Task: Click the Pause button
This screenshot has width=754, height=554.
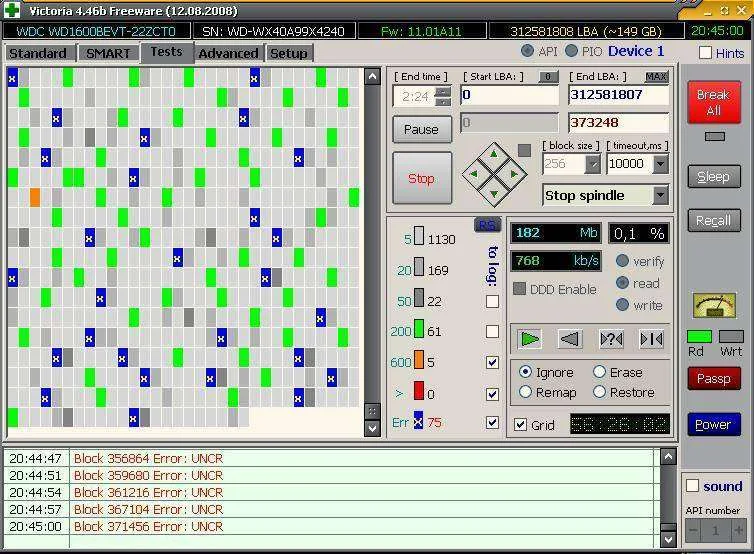Action: [x=422, y=129]
